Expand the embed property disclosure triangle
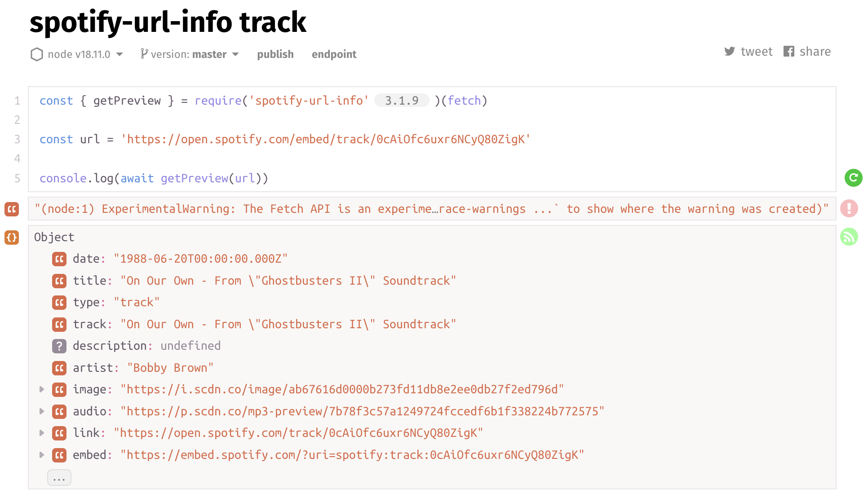Viewport: 868px width, 493px height. tap(41, 455)
